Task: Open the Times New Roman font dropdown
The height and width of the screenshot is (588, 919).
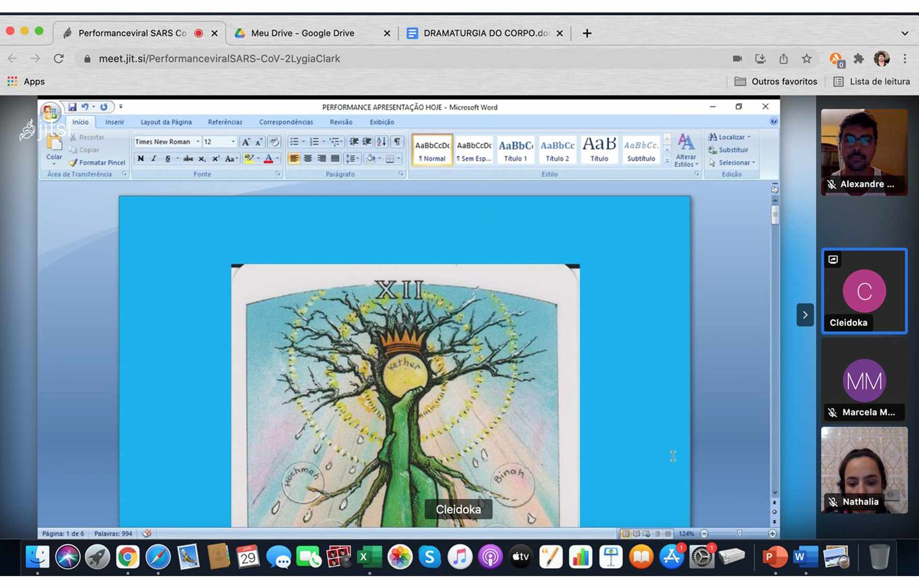Action: tap(198, 142)
